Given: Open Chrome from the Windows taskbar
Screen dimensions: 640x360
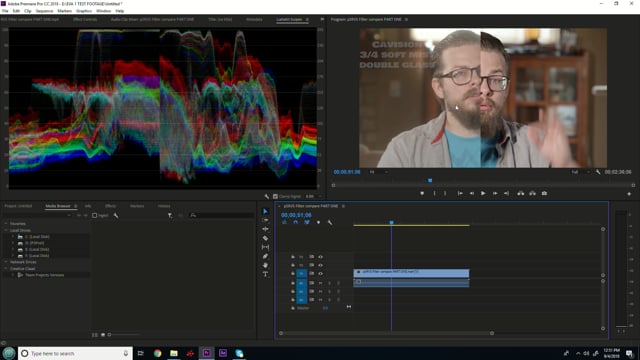Looking at the screenshot, I should point(158,353).
